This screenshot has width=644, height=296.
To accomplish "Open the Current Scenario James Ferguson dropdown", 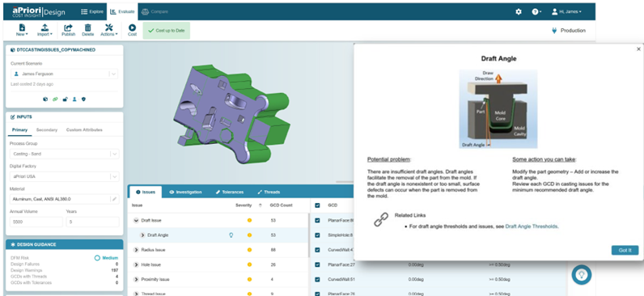I will pyautogui.click(x=65, y=74).
